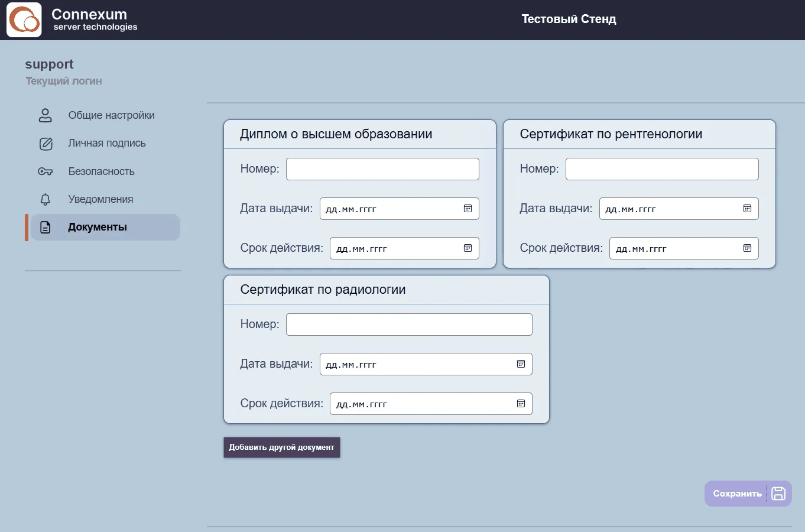This screenshot has height=532, width=805.
Task: Click the bell icon beside Уведомления
Action: click(x=46, y=199)
